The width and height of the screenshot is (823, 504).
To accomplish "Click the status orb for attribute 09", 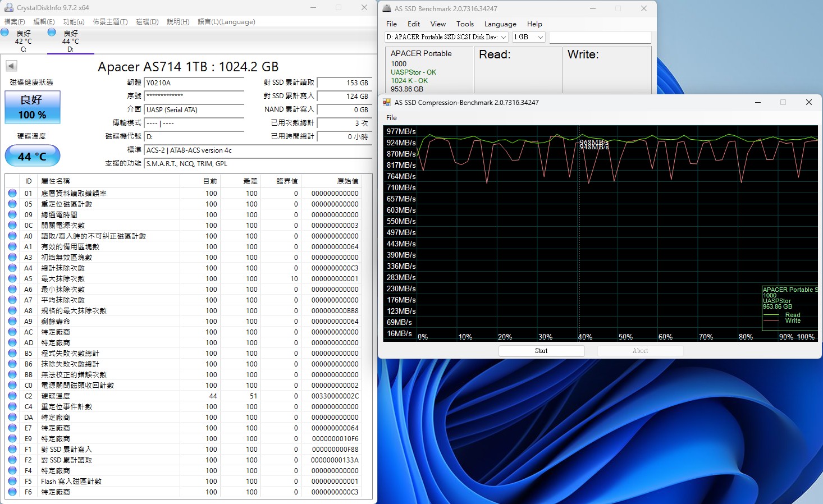I will pos(12,214).
